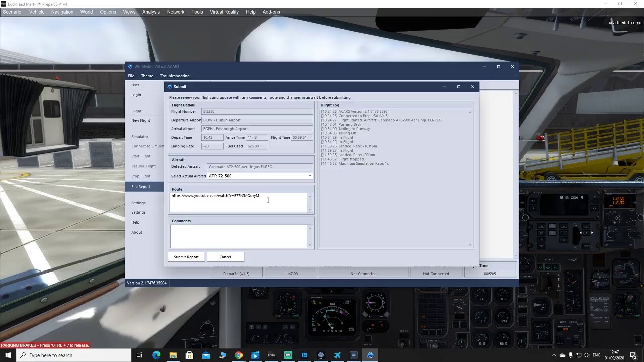Open the Windows Start menu
This screenshot has width=644, height=362.
(x=8, y=355)
